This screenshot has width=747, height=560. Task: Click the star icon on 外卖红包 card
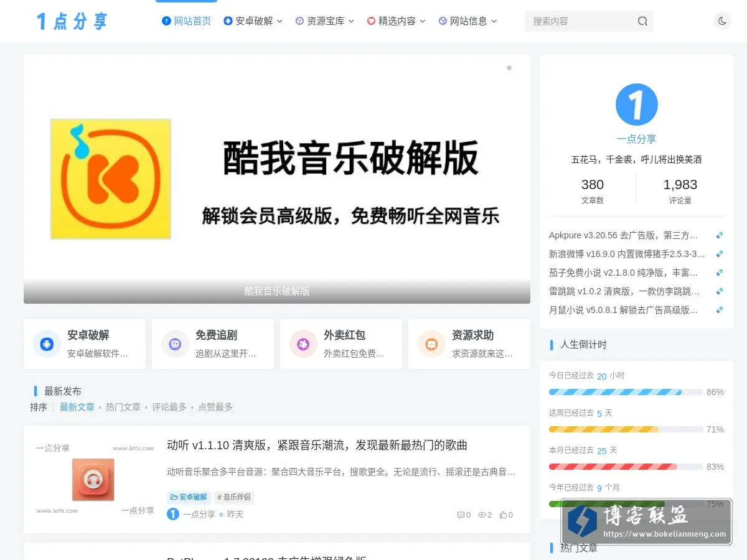pyautogui.click(x=303, y=344)
